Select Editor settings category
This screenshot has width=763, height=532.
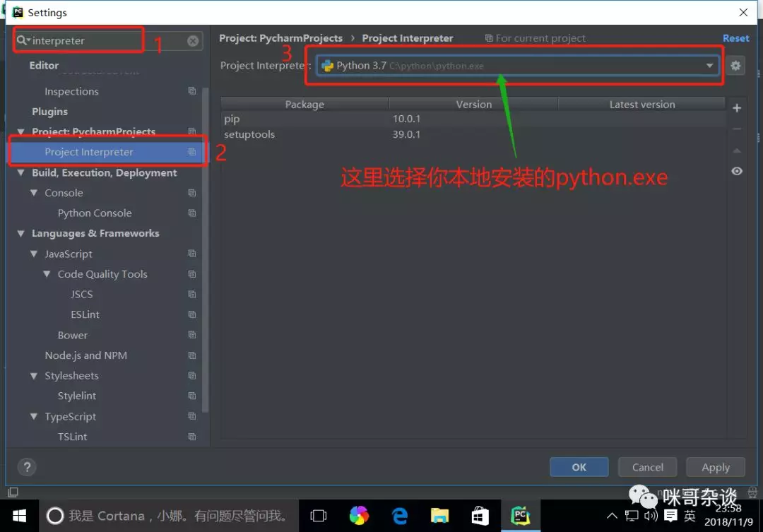tap(44, 65)
